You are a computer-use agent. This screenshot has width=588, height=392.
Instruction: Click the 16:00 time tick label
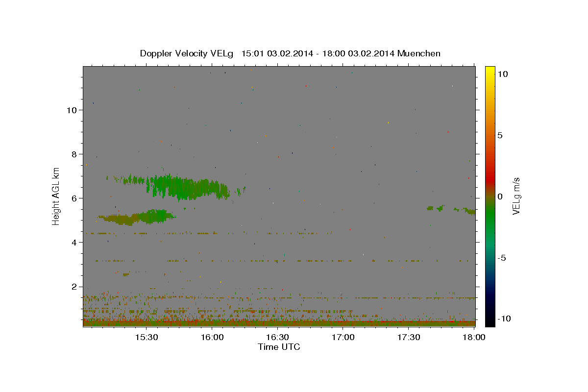[x=212, y=338]
